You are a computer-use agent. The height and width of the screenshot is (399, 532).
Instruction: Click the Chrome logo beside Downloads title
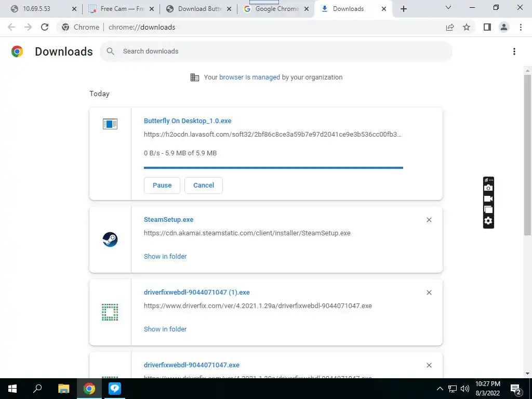click(x=17, y=51)
